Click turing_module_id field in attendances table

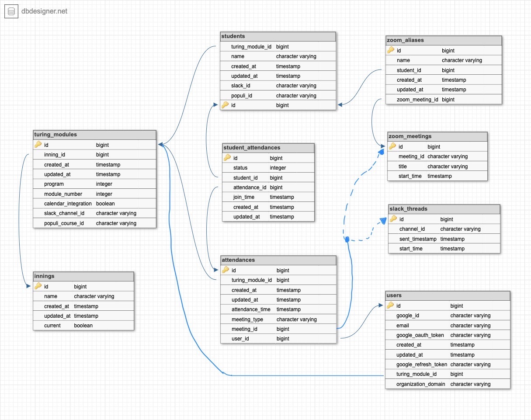(x=278, y=280)
